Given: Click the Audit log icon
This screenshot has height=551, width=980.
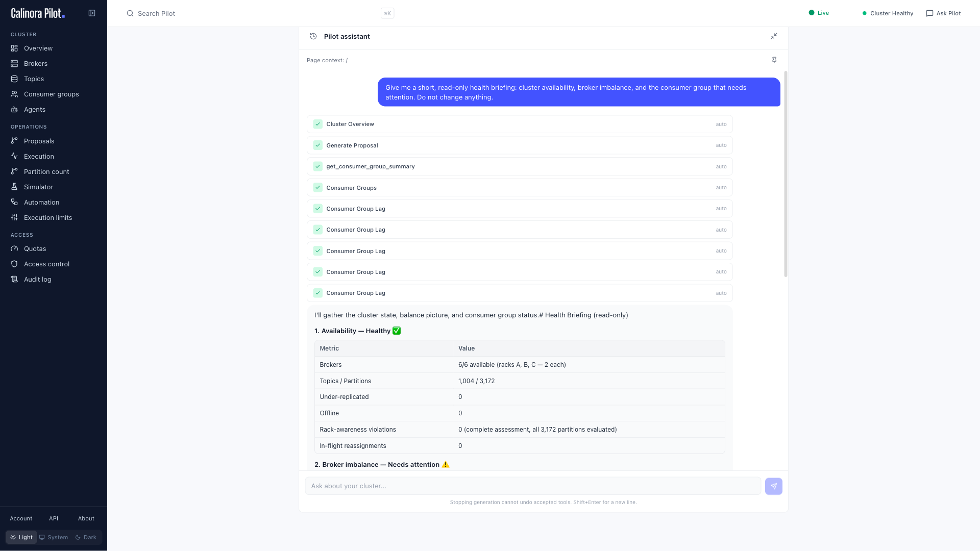Looking at the screenshot, I should [14, 279].
